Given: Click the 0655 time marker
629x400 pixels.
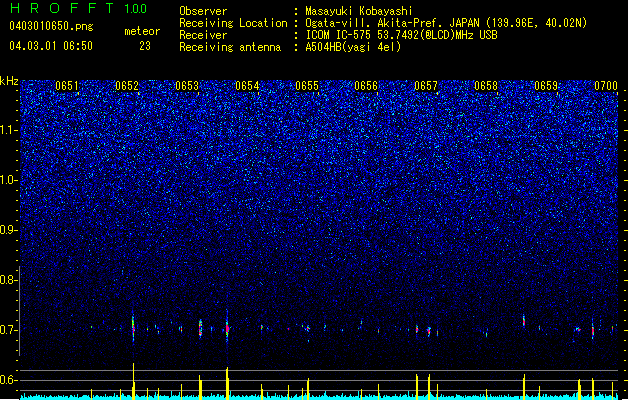Looking at the screenshot, I should point(307,86).
